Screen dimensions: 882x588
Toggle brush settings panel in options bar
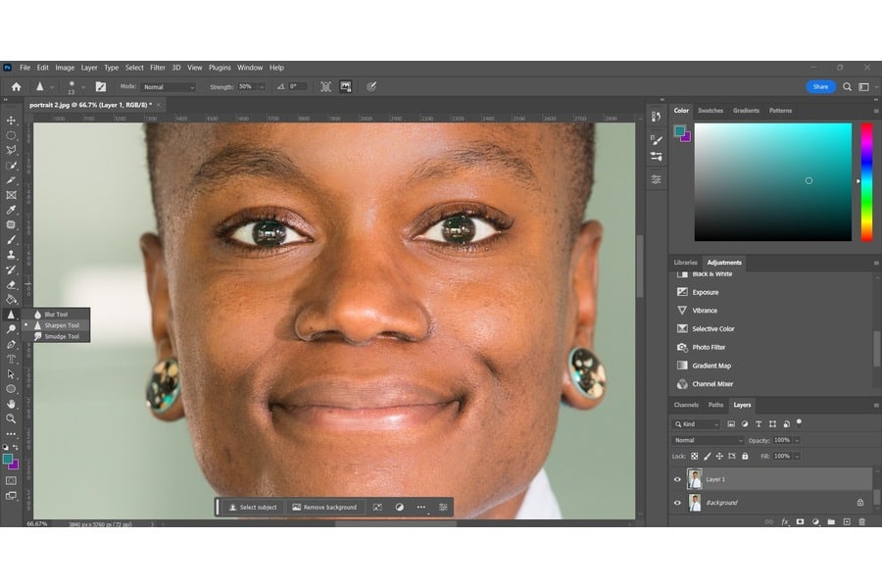pos(101,86)
